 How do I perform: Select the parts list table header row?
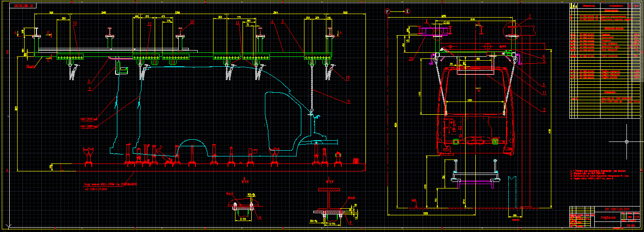tap(605, 6)
